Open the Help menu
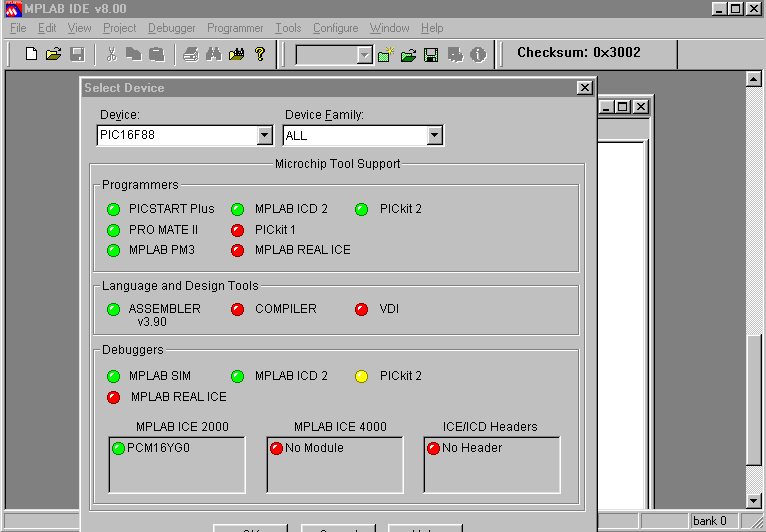This screenshot has height=532, width=766. click(x=432, y=28)
